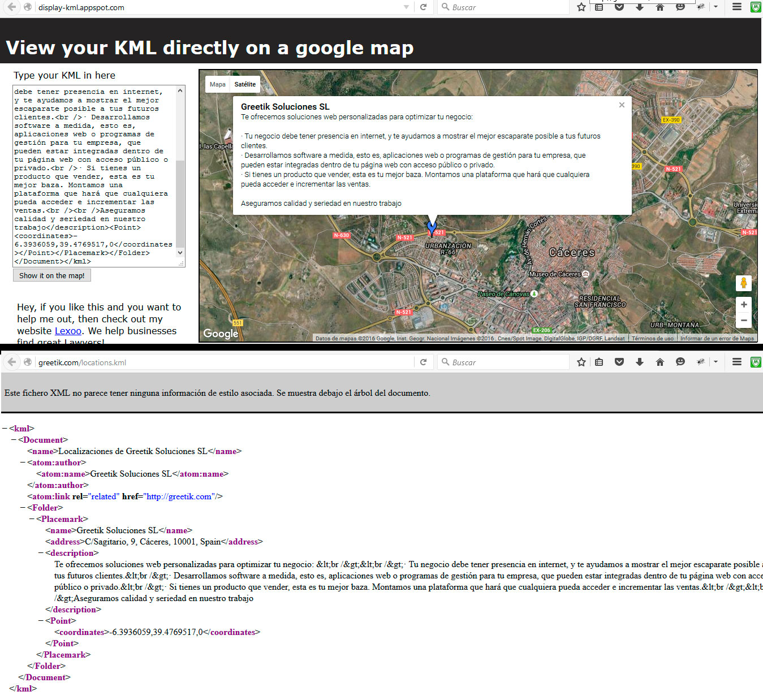Click the bug icon in greetik.com toolbar
Screen dimensions: 763x700
tap(701, 362)
